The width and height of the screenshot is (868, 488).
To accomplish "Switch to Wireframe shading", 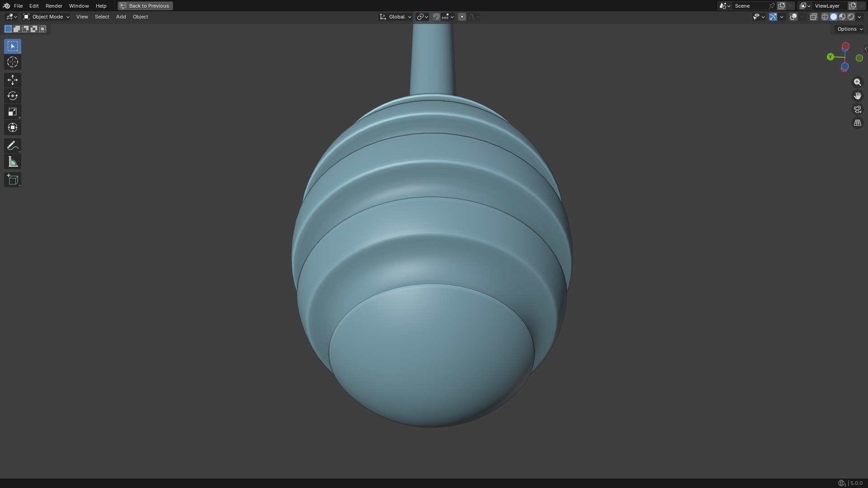I will coord(825,17).
